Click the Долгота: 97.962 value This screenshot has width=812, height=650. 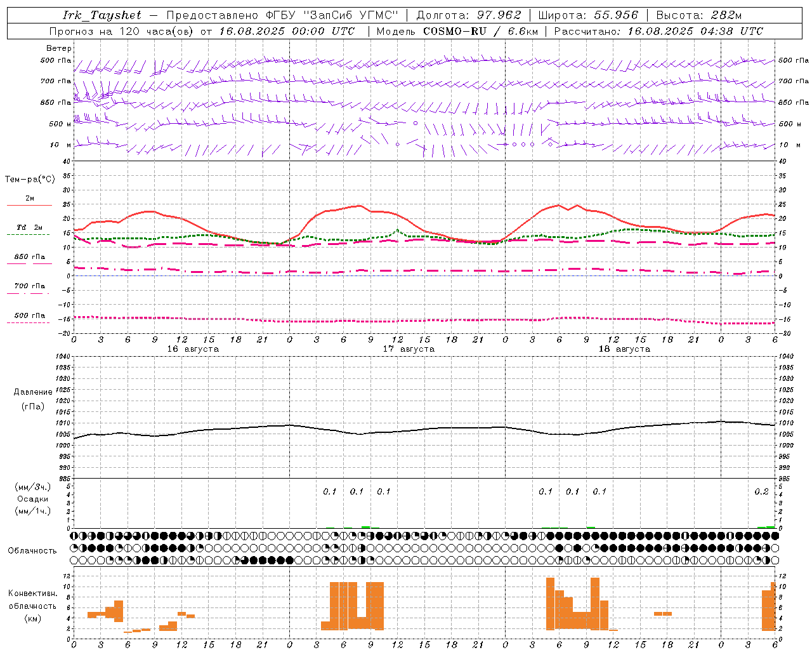469,15
